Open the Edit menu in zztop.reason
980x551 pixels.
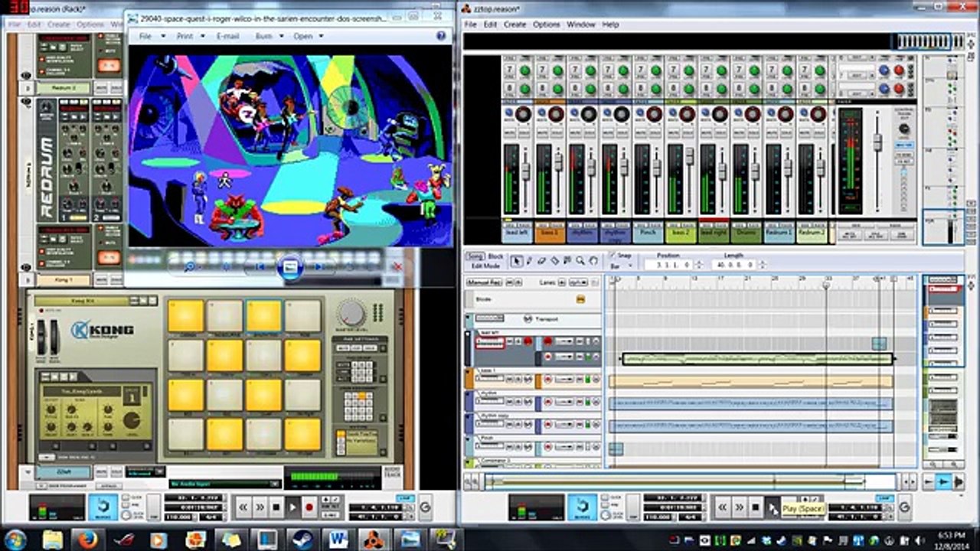pos(490,24)
